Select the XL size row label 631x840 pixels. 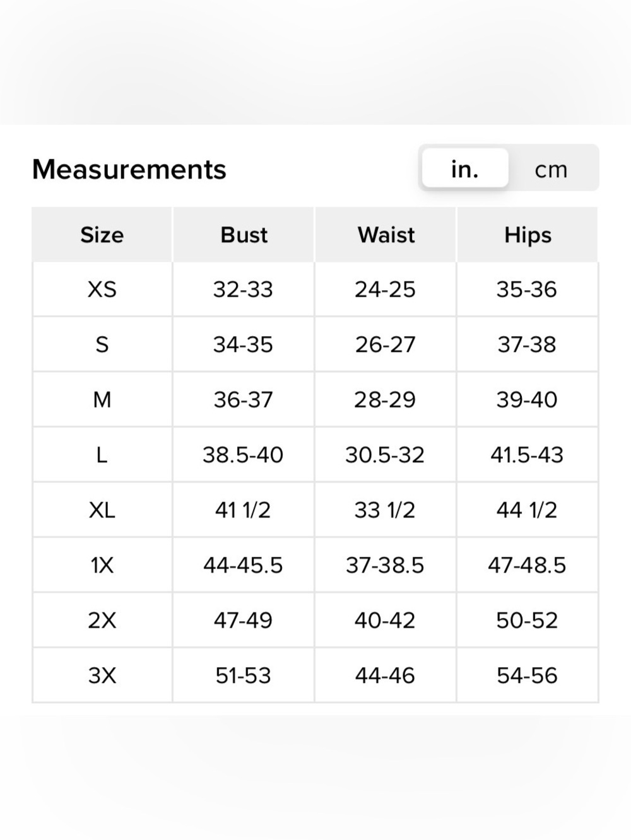coord(102,510)
